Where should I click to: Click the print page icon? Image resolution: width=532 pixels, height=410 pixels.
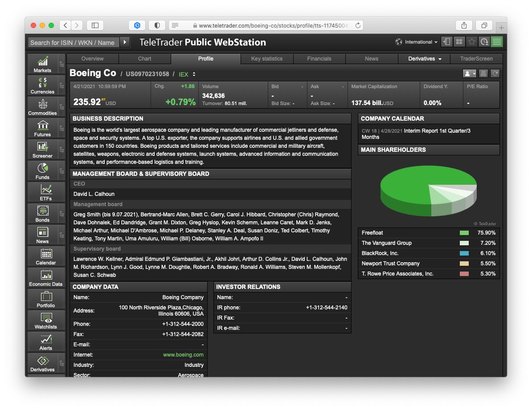[x=483, y=73]
